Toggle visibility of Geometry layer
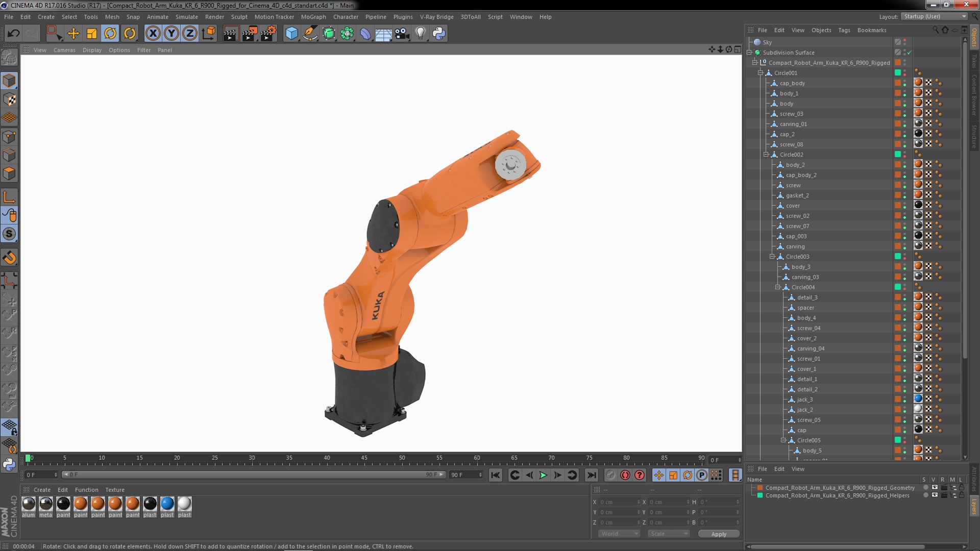 (x=935, y=488)
